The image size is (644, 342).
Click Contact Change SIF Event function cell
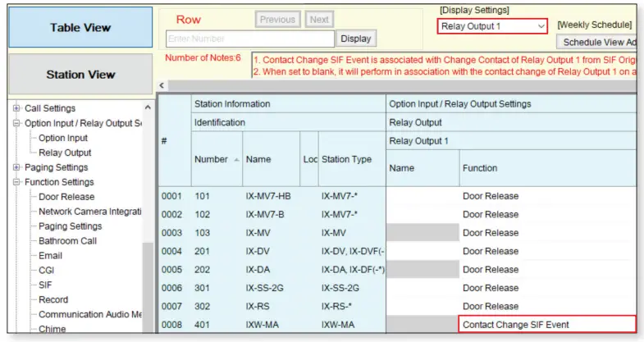[547, 324]
